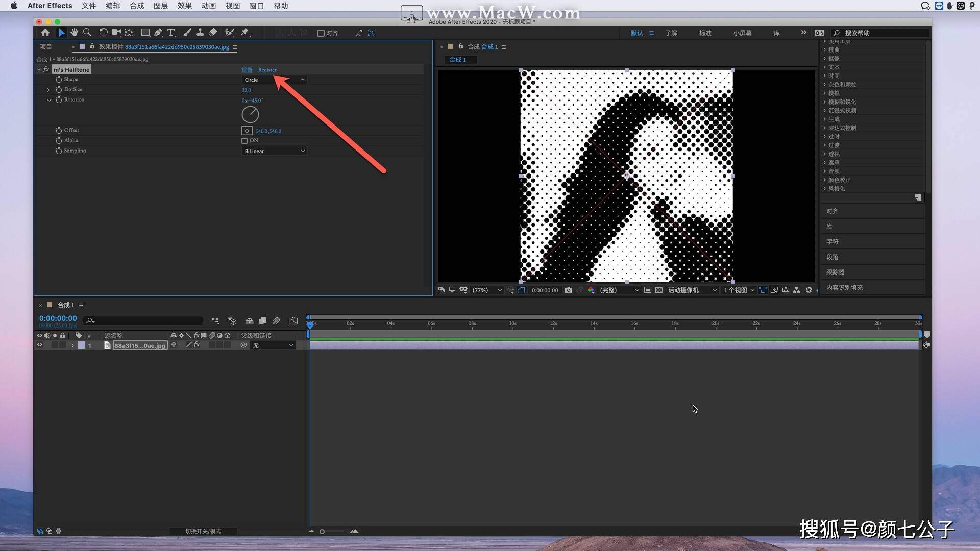Select the Puppet Pin tool
The image size is (980, 551).
pos(245,33)
